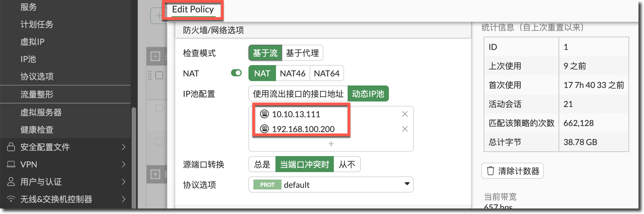The height and width of the screenshot is (214, 644).
Task: Choose 使用流出接口的接口地址 option
Action: 298,94
